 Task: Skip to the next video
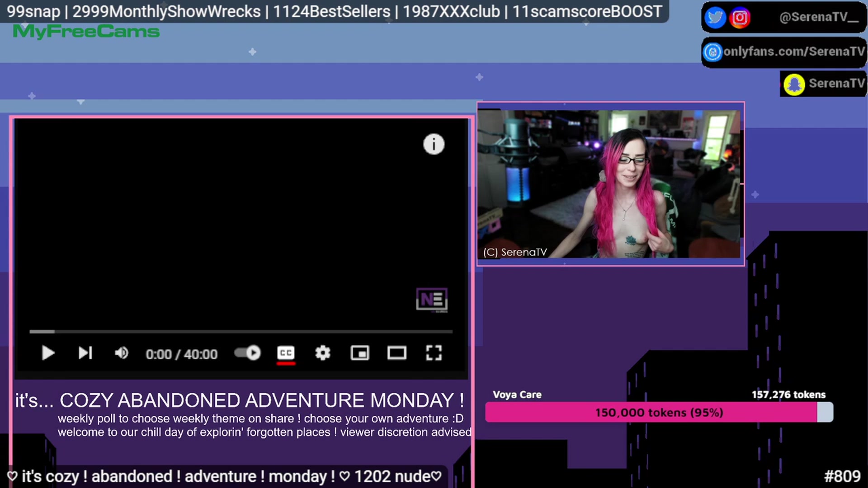[x=85, y=353]
